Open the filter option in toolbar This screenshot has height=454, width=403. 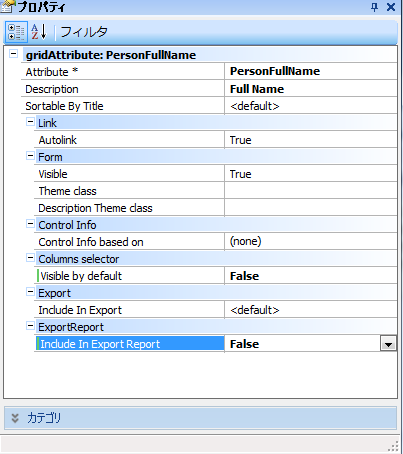(84, 32)
